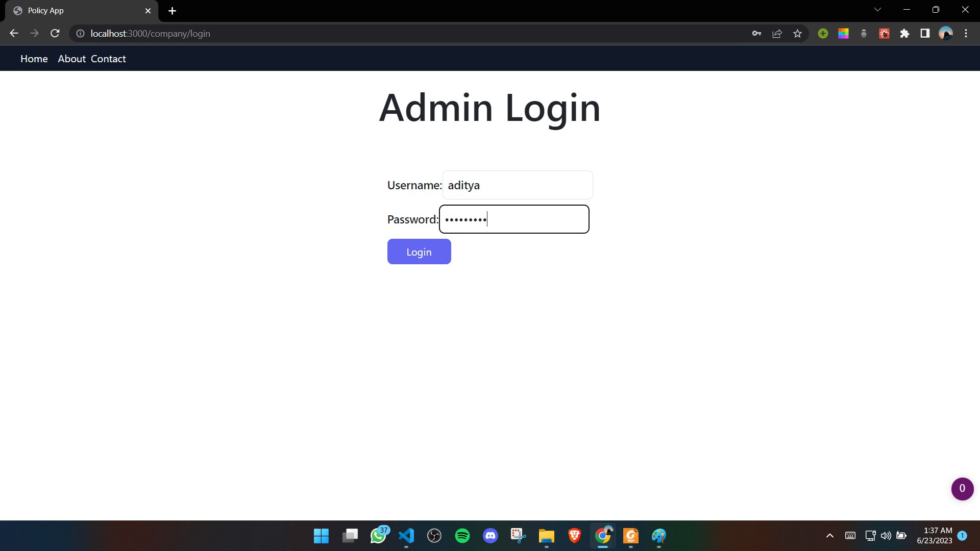
Task: Bookmark the page via the star icon
Action: coord(797,33)
